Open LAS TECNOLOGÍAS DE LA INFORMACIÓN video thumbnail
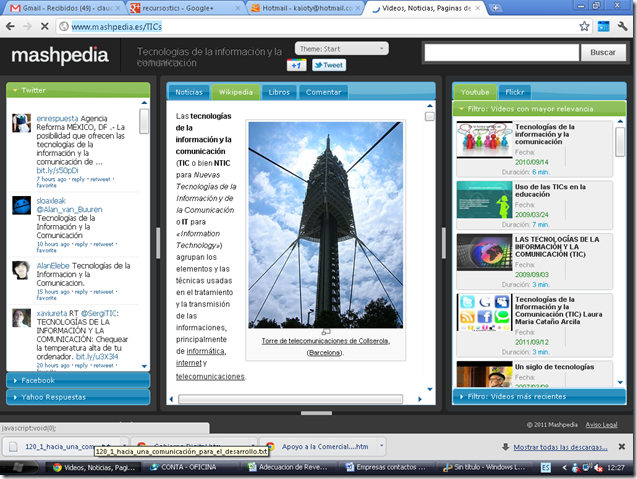637x479 pixels. [x=484, y=252]
